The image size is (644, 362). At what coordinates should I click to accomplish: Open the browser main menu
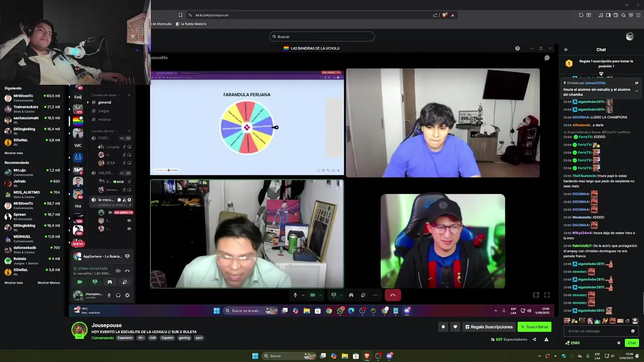tap(638, 15)
